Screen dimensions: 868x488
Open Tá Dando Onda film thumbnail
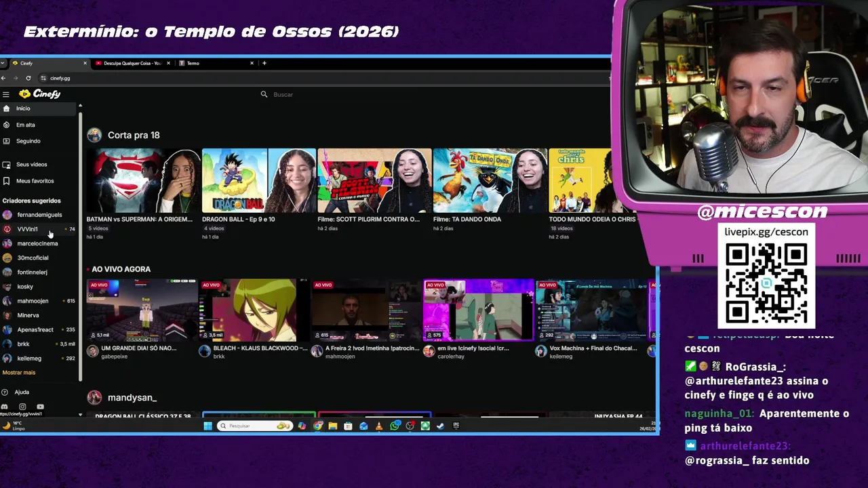(490, 181)
